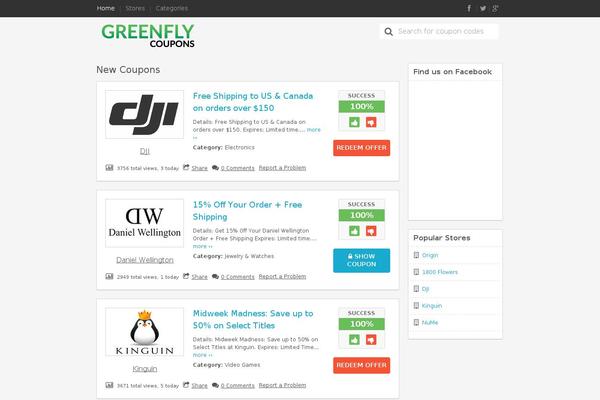Focus the Search for coupon codes field
600x400 pixels.
pyautogui.click(x=439, y=31)
